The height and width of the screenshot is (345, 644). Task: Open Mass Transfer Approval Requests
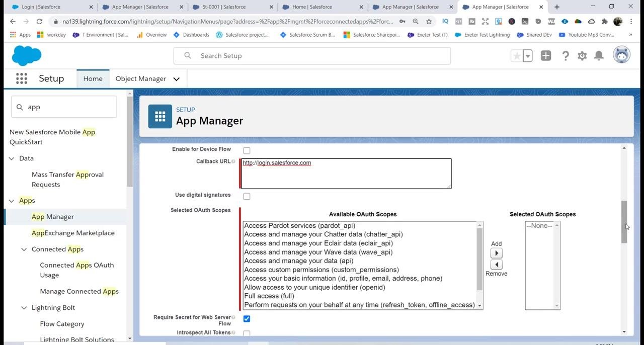(x=67, y=180)
